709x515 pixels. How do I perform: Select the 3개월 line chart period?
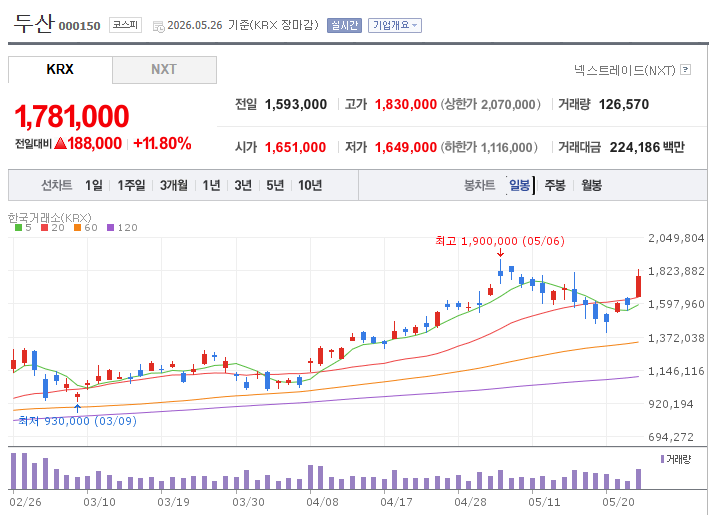tap(174, 185)
